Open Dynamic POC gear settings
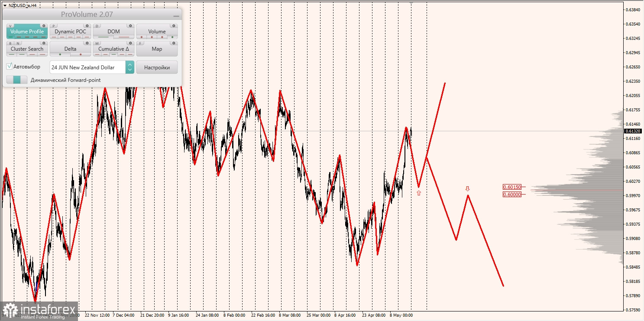Screen dimensions: 644x321 click(87, 26)
